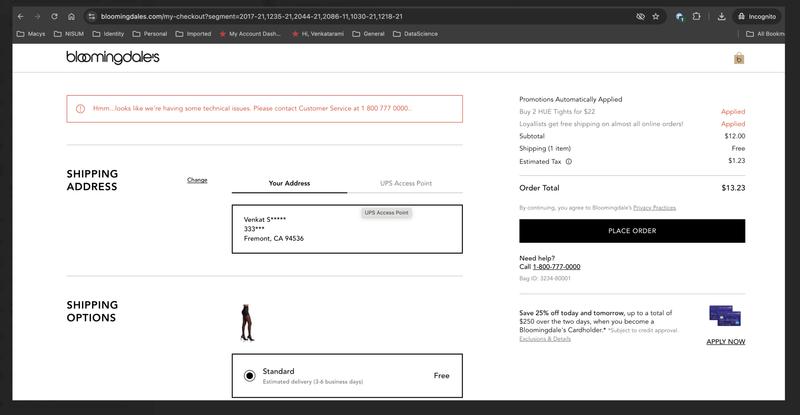
Task: Click Bag ID 3234-80001 text
Action: 544,278
